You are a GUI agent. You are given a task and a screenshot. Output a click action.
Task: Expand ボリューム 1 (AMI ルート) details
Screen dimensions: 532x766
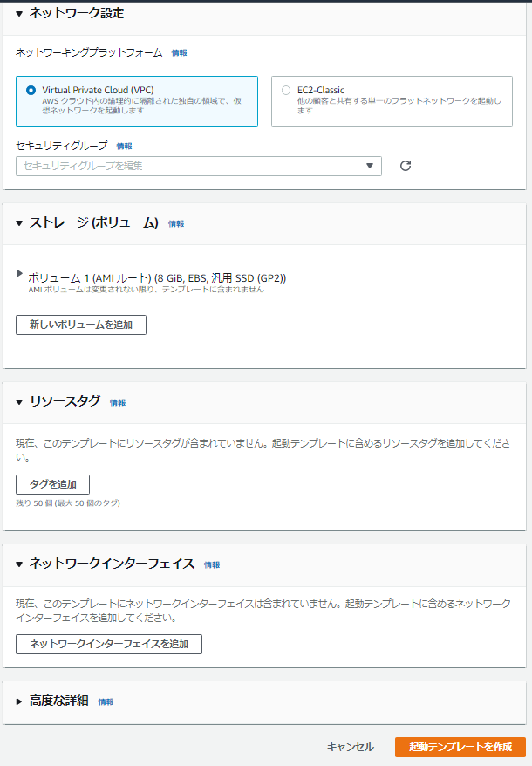point(18,273)
